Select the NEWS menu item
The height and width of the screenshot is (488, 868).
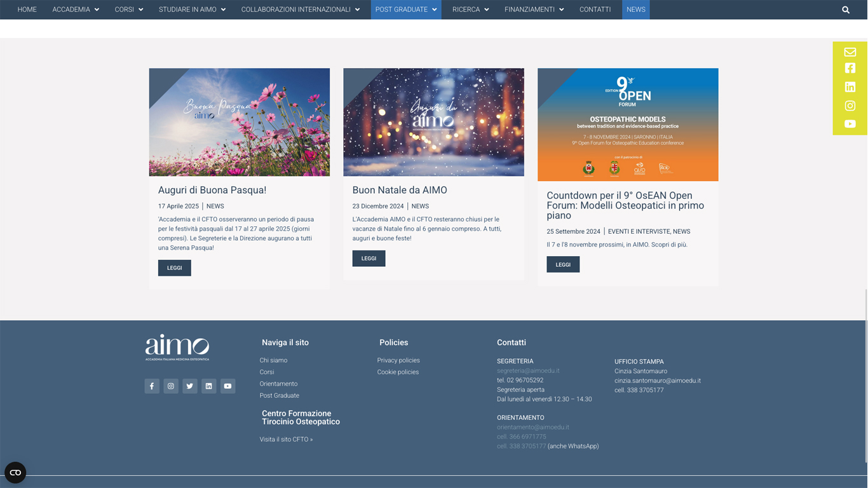pyautogui.click(x=636, y=10)
